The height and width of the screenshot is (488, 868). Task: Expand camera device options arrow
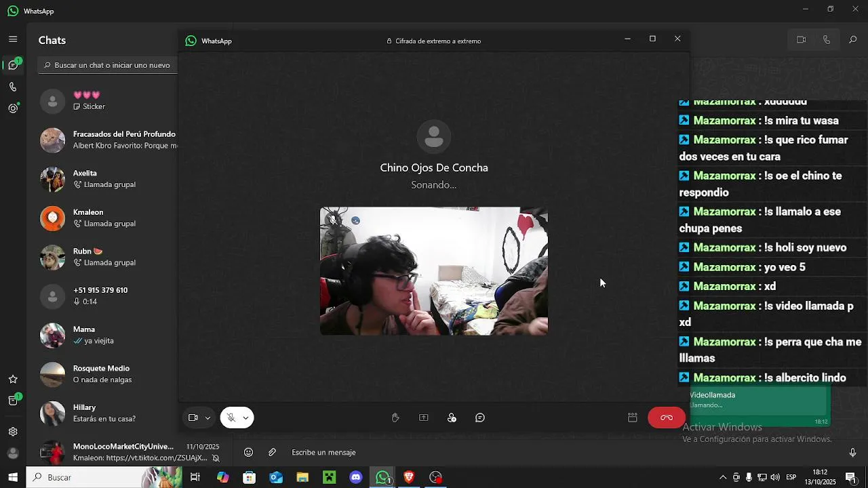point(208,418)
